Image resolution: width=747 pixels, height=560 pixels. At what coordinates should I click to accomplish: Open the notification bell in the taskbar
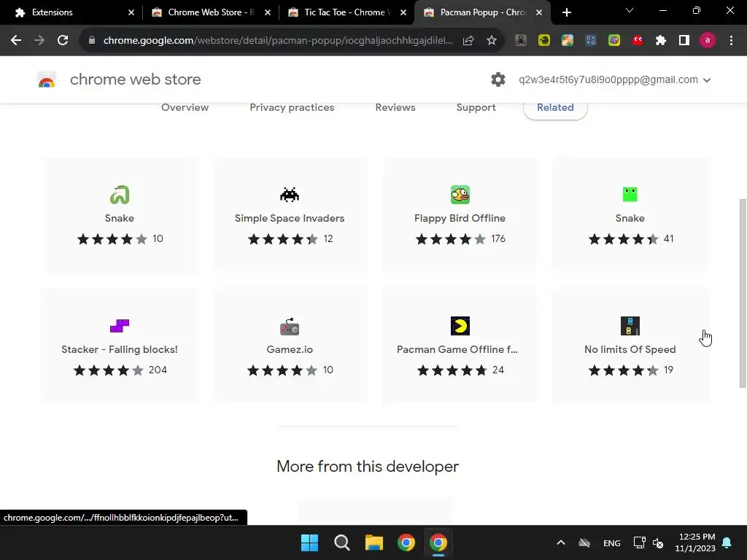(x=727, y=542)
